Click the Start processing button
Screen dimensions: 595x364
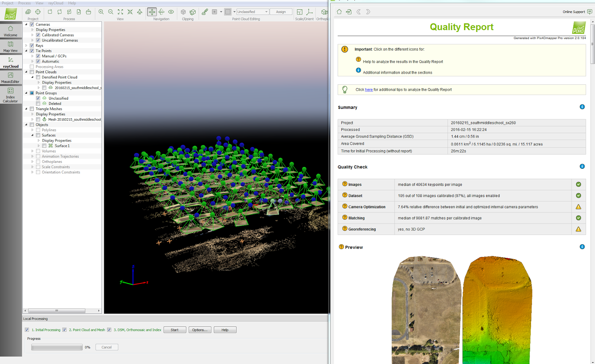[174, 329]
